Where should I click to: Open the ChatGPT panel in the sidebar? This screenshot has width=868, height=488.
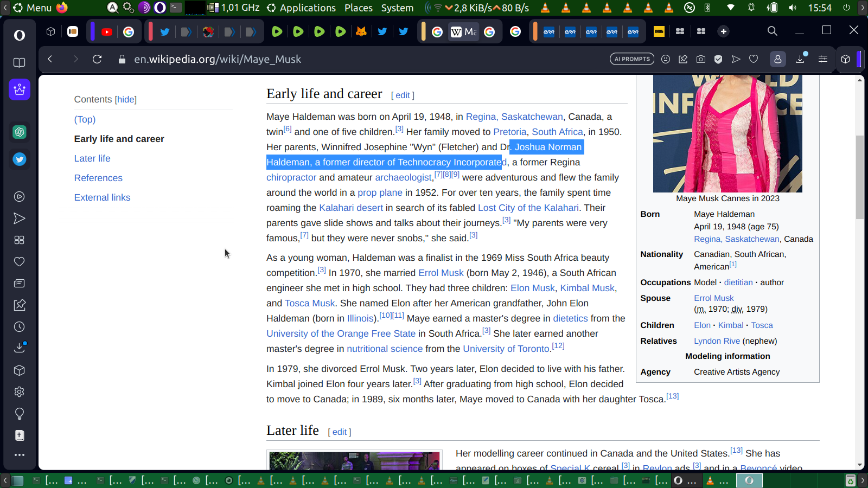(x=20, y=132)
